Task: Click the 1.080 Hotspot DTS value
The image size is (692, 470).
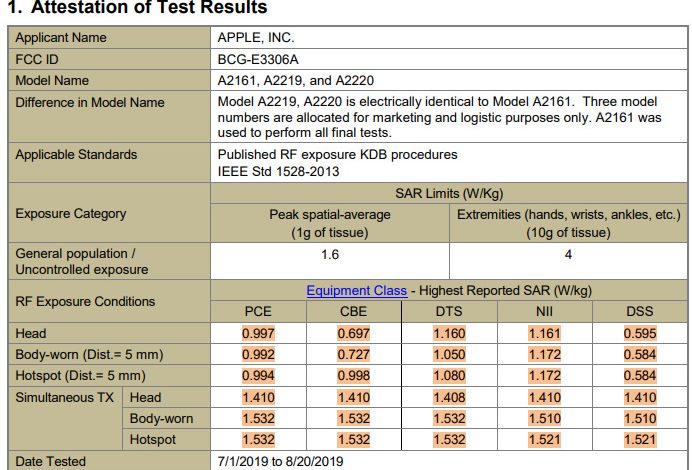Action: pyautogui.click(x=449, y=375)
